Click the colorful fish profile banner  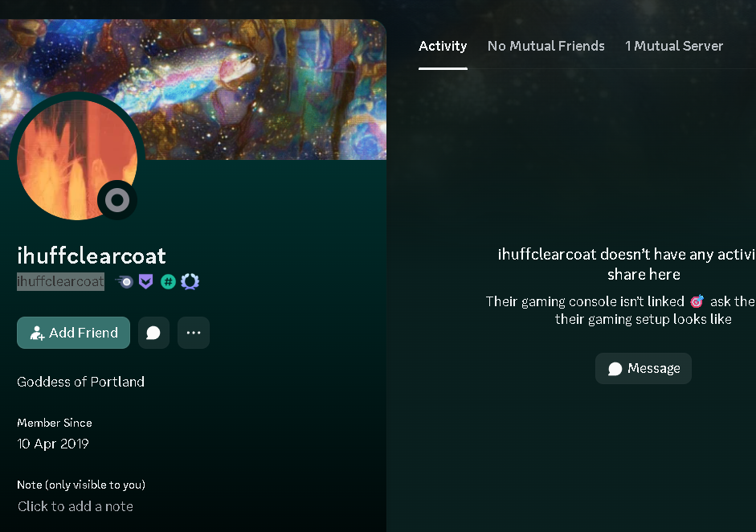pos(193,89)
